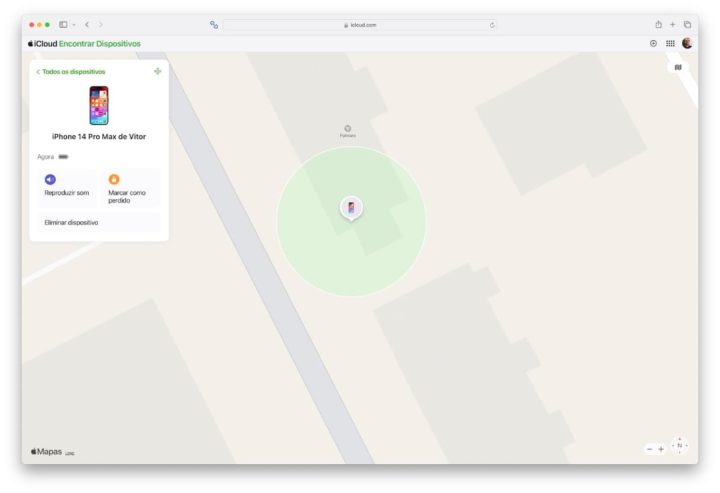The width and height of the screenshot is (720, 493).
Task: Go back with the Safari back arrow
Action: point(87,25)
